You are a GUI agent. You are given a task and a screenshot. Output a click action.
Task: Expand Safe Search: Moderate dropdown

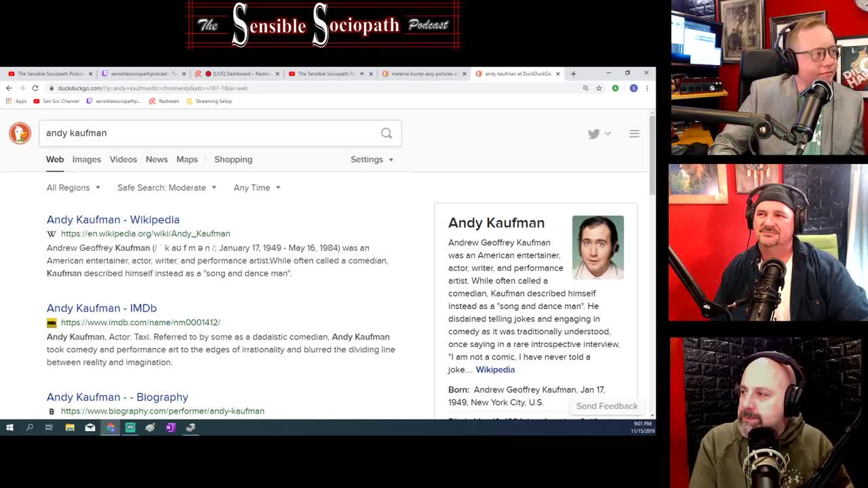pyautogui.click(x=167, y=188)
